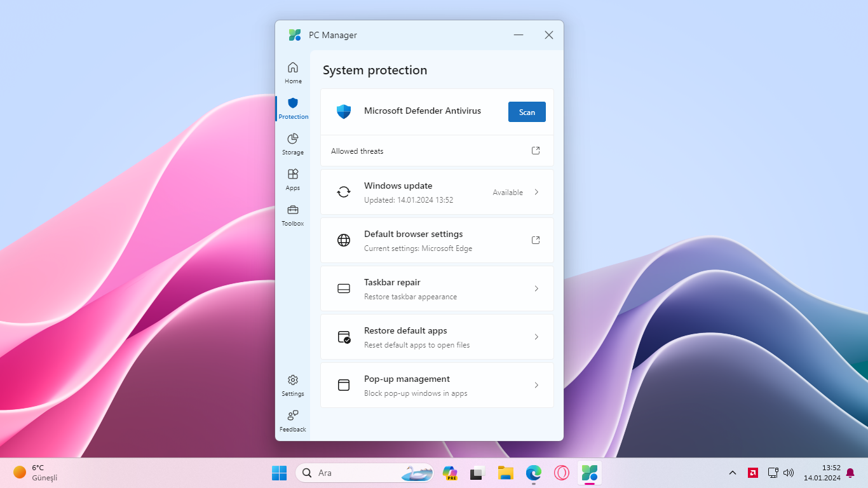
Task: Click "Restore taskbar appearance" text
Action: coord(410,297)
